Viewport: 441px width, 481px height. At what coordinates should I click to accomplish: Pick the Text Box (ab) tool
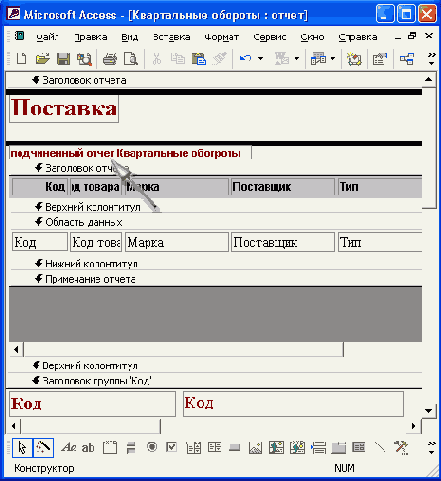(88, 448)
